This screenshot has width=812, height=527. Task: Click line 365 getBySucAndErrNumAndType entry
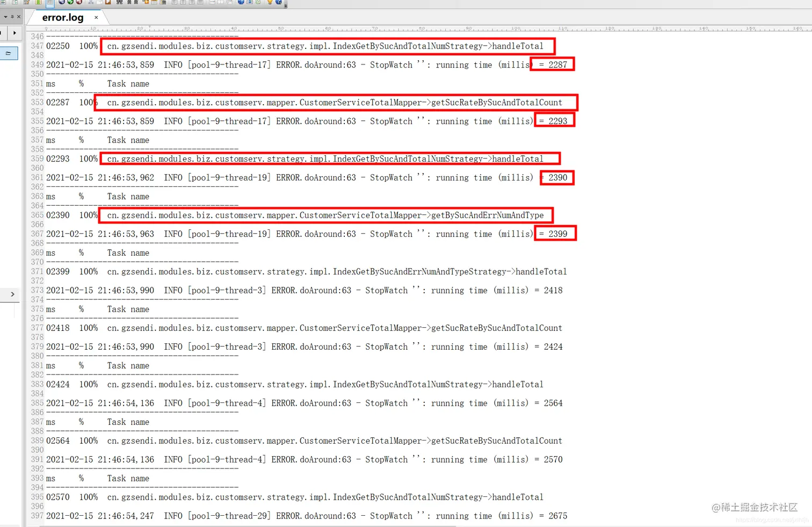pyautogui.click(x=295, y=215)
